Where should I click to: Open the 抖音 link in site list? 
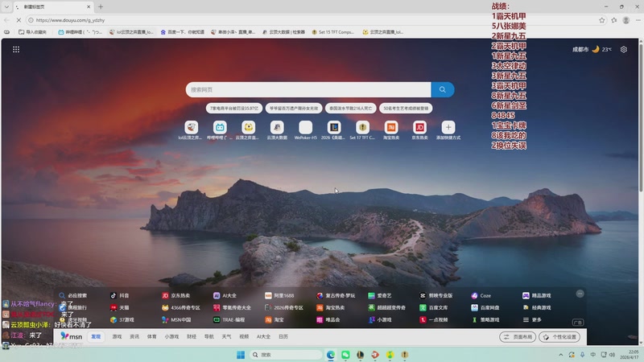pos(119,295)
